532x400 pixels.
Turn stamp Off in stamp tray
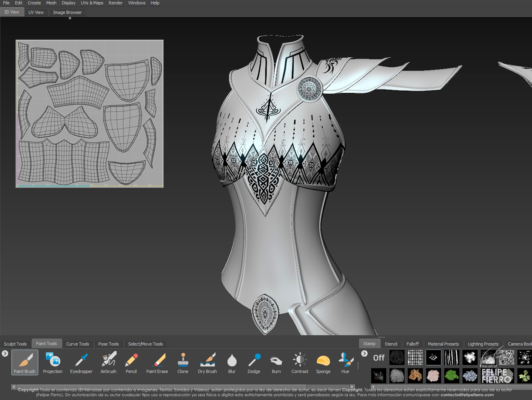tap(378, 358)
